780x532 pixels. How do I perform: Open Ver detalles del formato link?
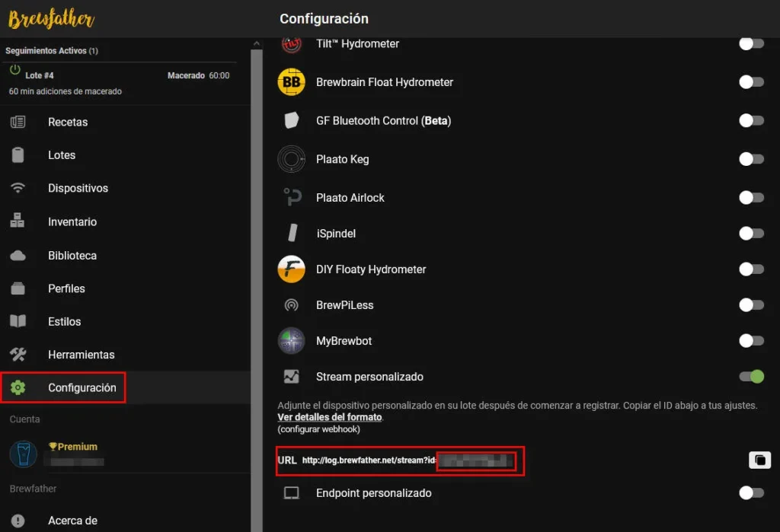tap(330, 417)
